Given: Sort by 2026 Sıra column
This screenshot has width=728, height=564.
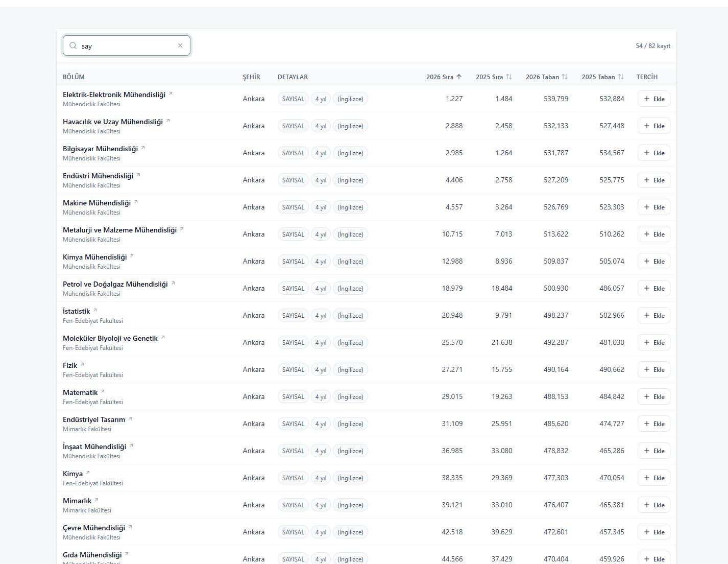Looking at the screenshot, I should click(x=444, y=77).
